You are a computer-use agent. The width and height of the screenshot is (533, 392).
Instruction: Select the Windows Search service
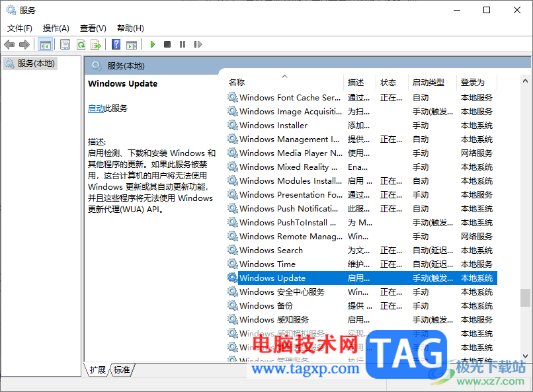pyautogui.click(x=362, y=251)
